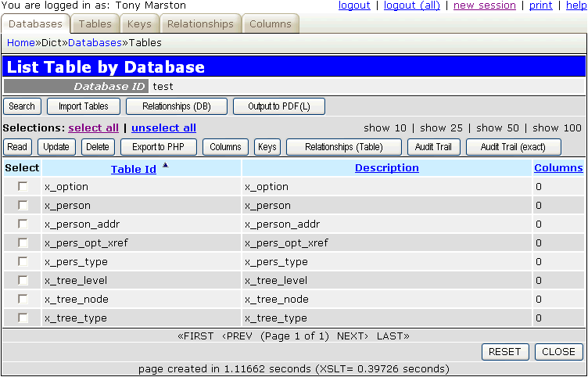Viewport: 588px width, 377px height.
Task: Click Output to PDF(L) button
Action: (278, 106)
